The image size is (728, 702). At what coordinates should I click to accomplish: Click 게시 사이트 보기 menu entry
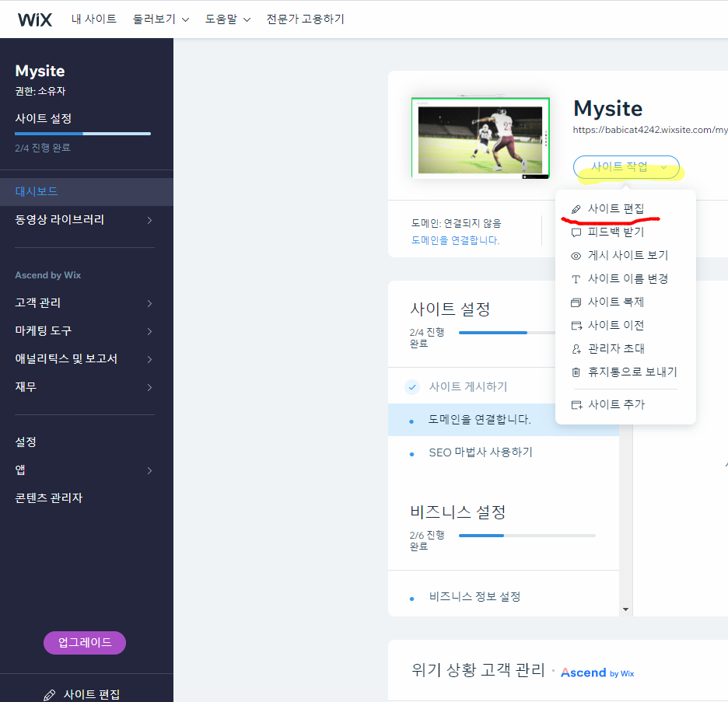tap(625, 256)
